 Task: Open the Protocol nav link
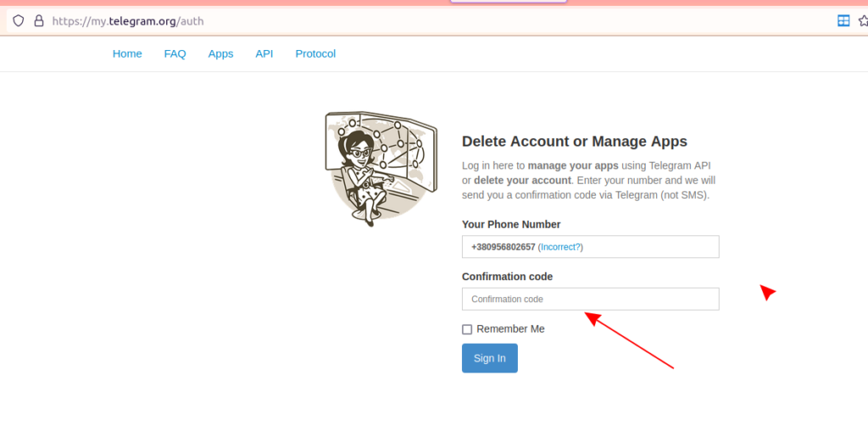pyautogui.click(x=315, y=53)
